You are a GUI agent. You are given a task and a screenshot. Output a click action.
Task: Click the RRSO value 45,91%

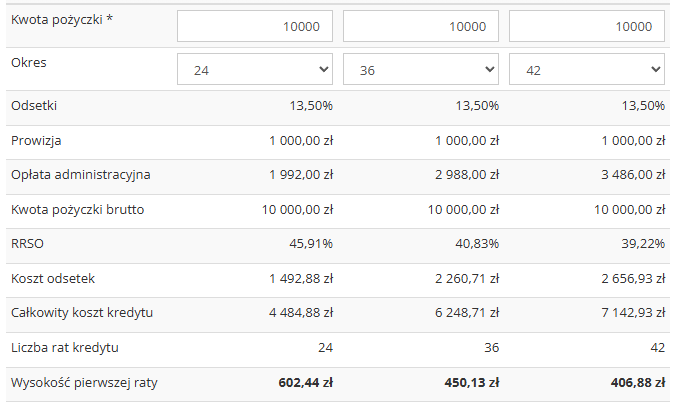click(x=311, y=243)
